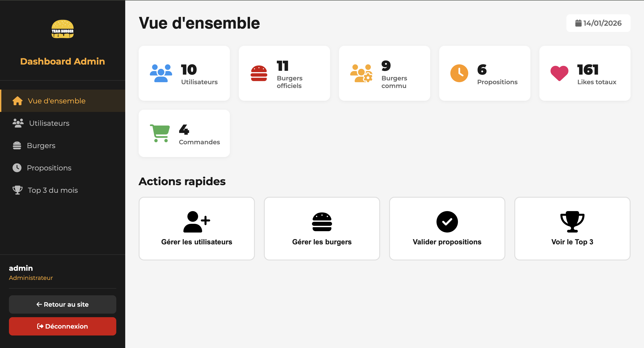Click the users icon on the Utilisateurs stat card
The height and width of the screenshot is (348, 644).
[161, 73]
